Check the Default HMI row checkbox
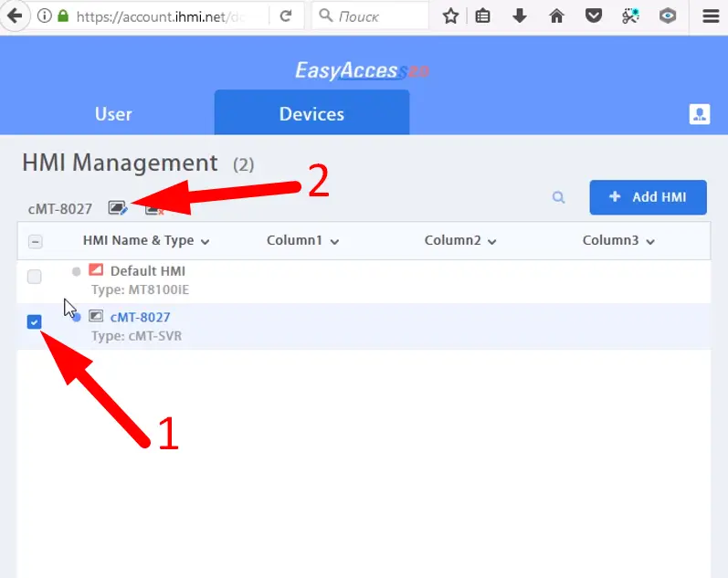The width and height of the screenshot is (728, 578). coord(35,277)
